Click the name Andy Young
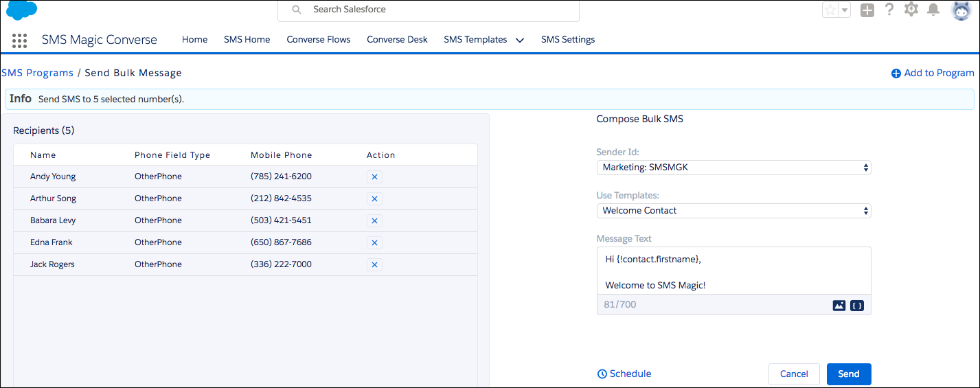Screen dimensions: 980x388 pyautogui.click(x=53, y=176)
